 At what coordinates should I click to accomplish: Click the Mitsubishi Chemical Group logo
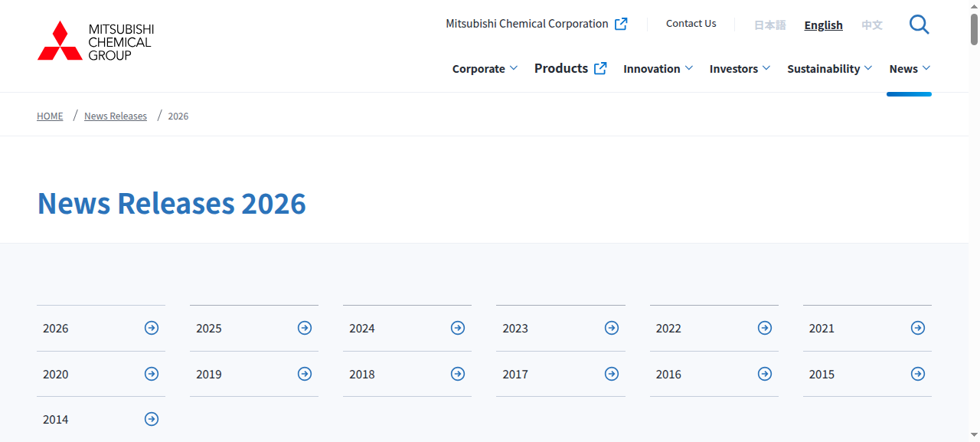pos(96,41)
